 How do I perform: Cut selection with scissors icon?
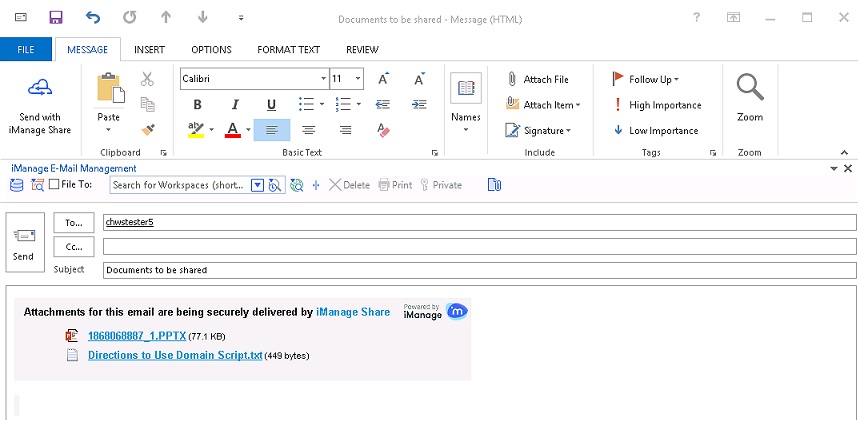click(x=147, y=79)
